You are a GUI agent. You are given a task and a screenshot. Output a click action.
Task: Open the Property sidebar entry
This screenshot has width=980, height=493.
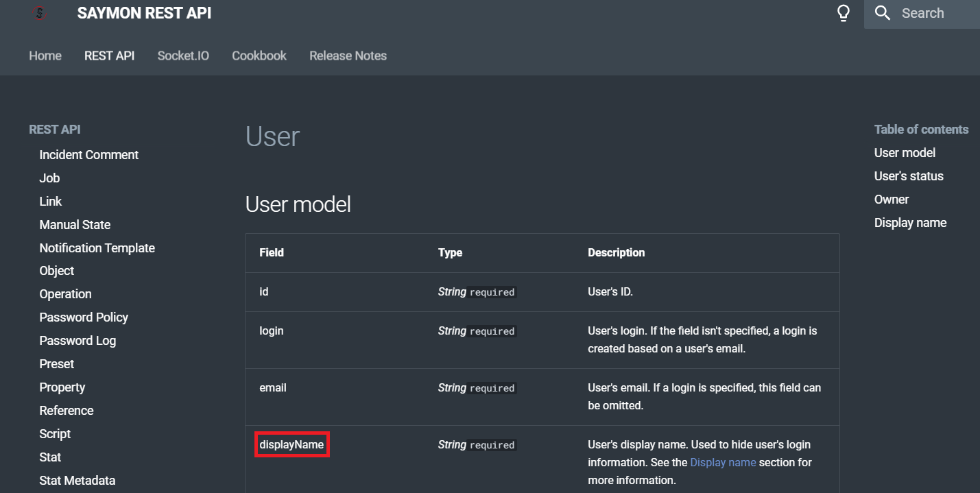(x=62, y=387)
